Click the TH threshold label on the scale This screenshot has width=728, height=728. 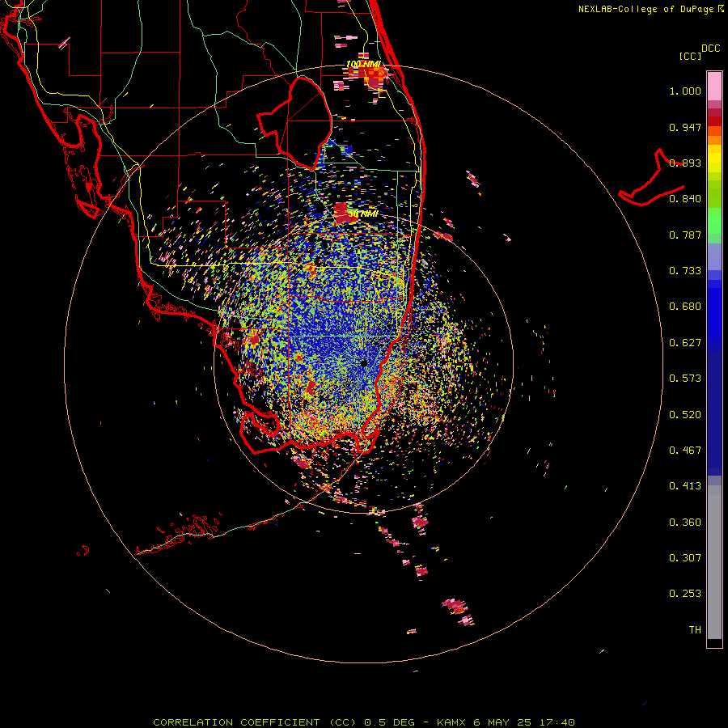pyautogui.click(x=695, y=630)
